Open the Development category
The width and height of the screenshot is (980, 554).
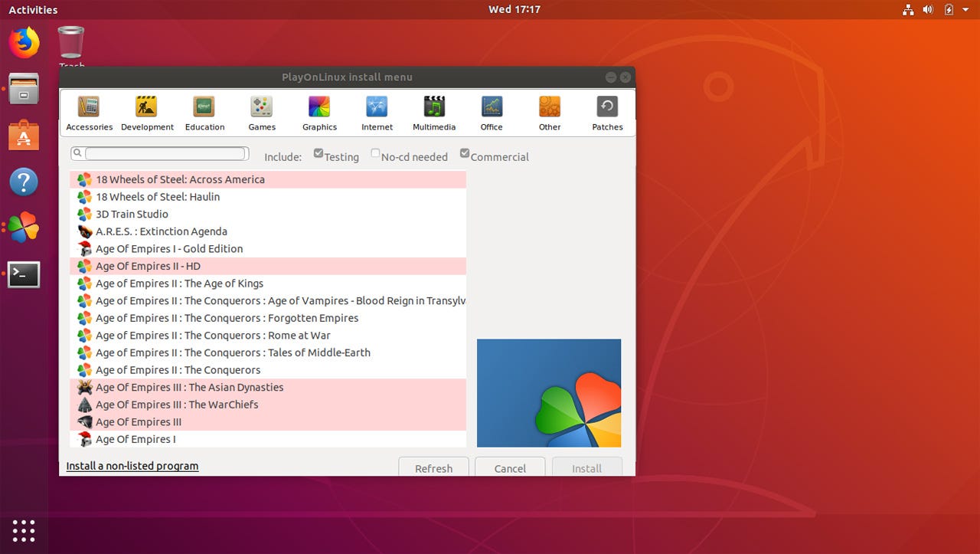tap(147, 111)
